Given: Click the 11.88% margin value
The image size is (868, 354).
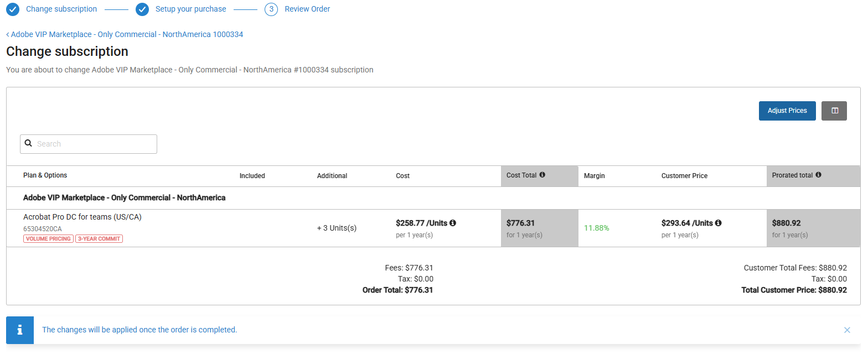Looking at the screenshot, I should click(x=596, y=228).
